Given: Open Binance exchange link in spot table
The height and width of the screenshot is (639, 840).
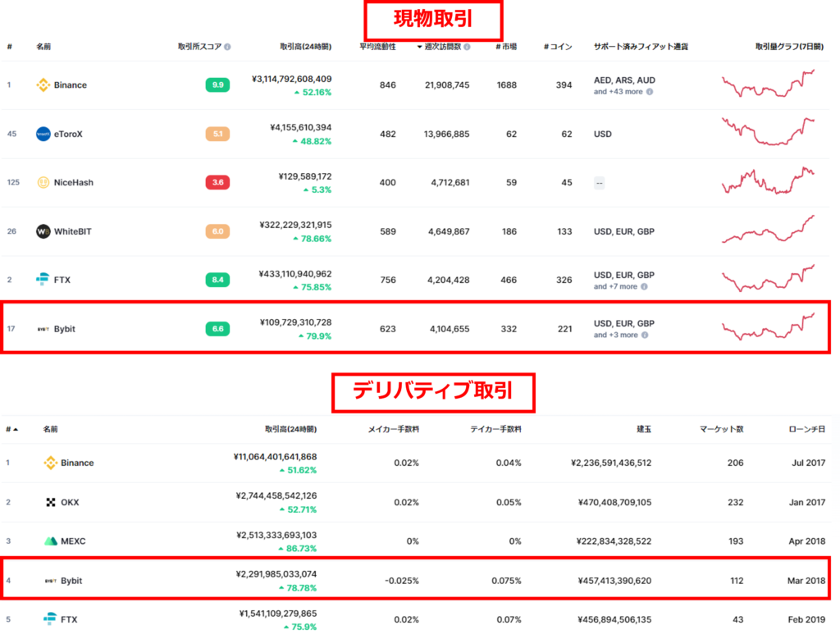Looking at the screenshot, I should [71, 84].
